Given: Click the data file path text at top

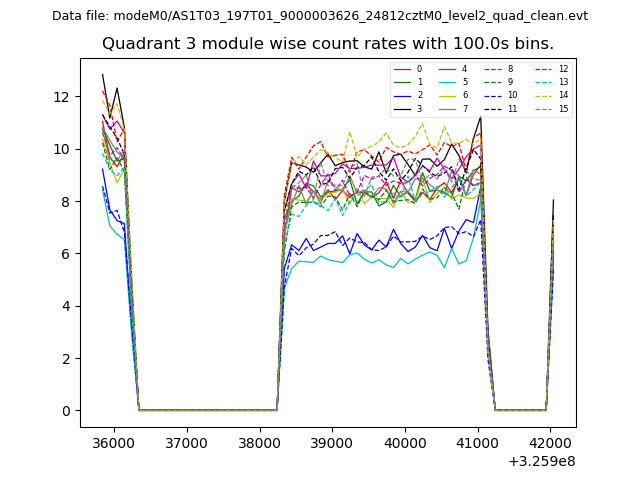Looking at the screenshot, I should click(320, 16).
